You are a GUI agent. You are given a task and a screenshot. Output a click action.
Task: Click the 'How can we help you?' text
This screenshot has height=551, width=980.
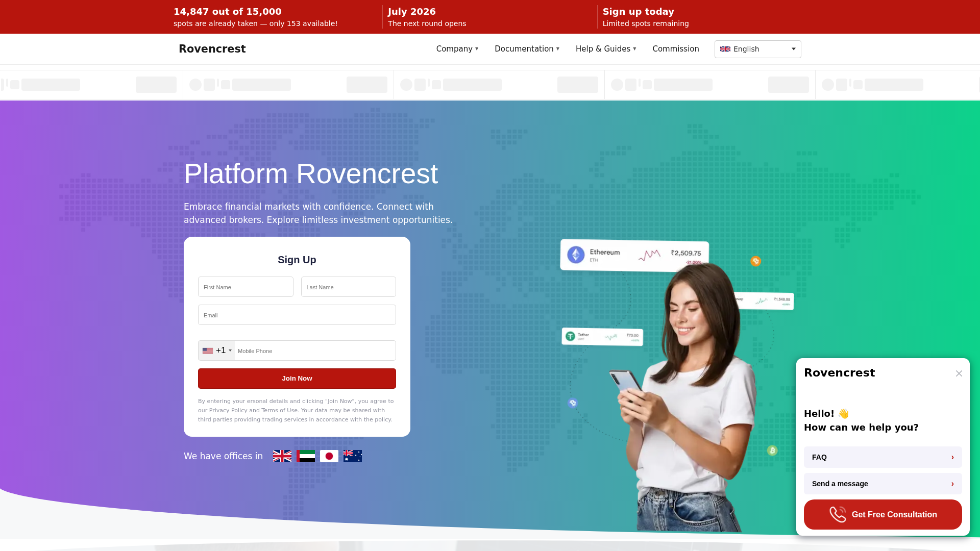click(861, 428)
